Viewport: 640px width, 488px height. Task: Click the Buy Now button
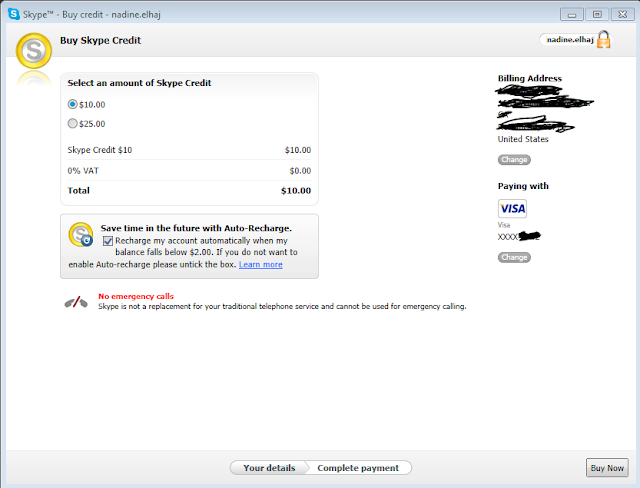[607, 468]
